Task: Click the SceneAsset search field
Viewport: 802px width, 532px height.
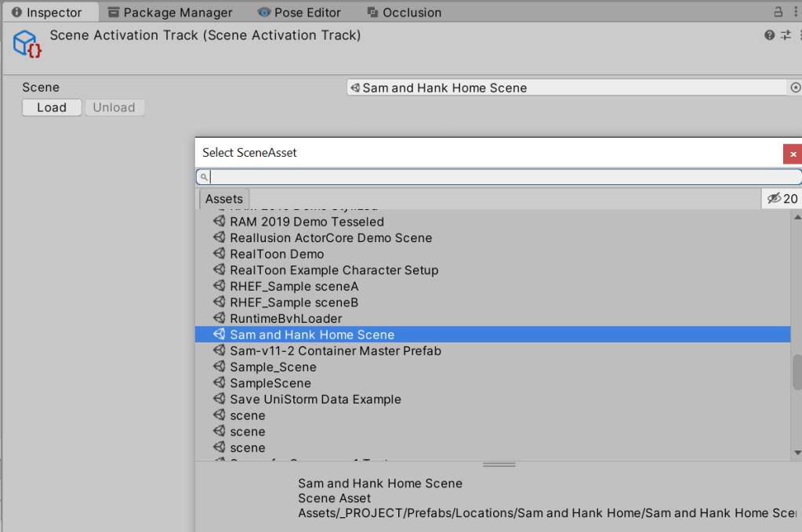Action: 499,177
